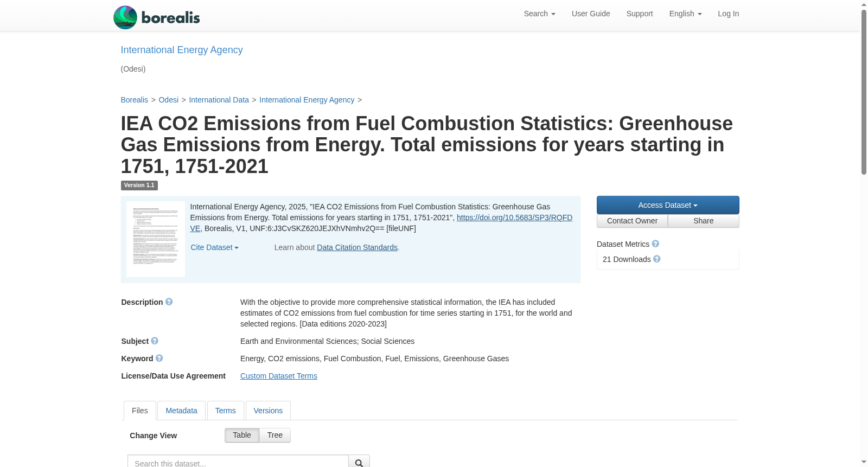
Task: Click the dataset document thumbnail
Action: pyautogui.click(x=156, y=239)
